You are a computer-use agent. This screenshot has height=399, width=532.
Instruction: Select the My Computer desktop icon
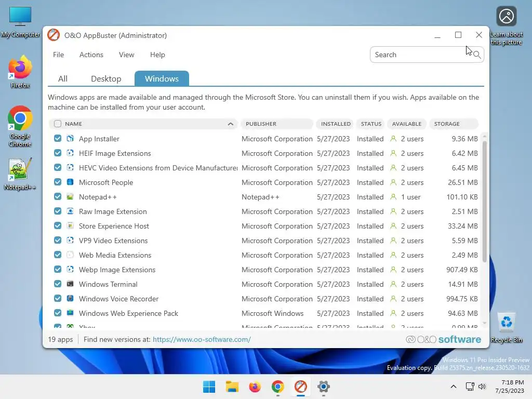[x=20, y=22]
